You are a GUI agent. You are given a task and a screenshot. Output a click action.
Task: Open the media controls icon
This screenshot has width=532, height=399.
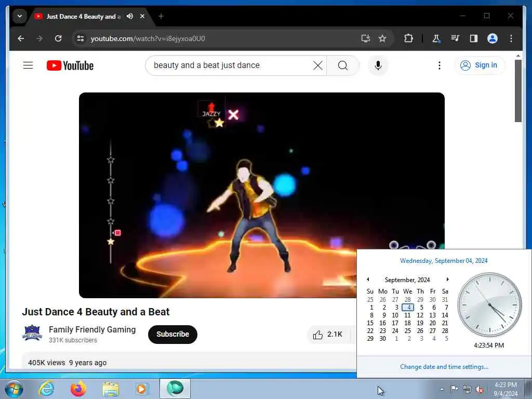click(x=455, y=38)
